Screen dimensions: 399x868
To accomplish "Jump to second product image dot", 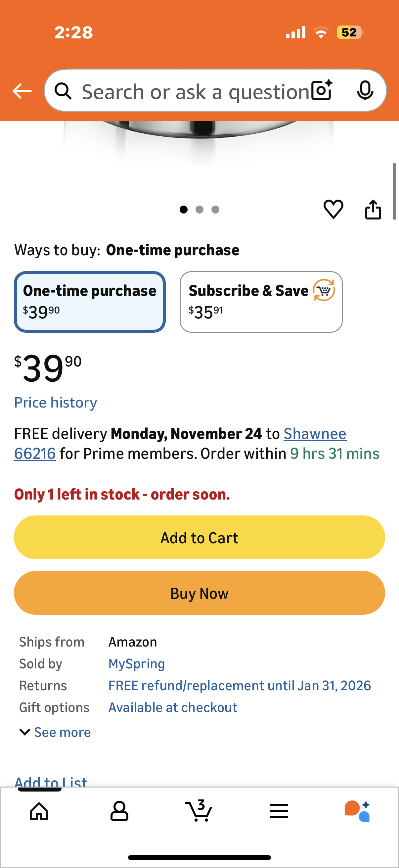I will [x=199, y=210].
